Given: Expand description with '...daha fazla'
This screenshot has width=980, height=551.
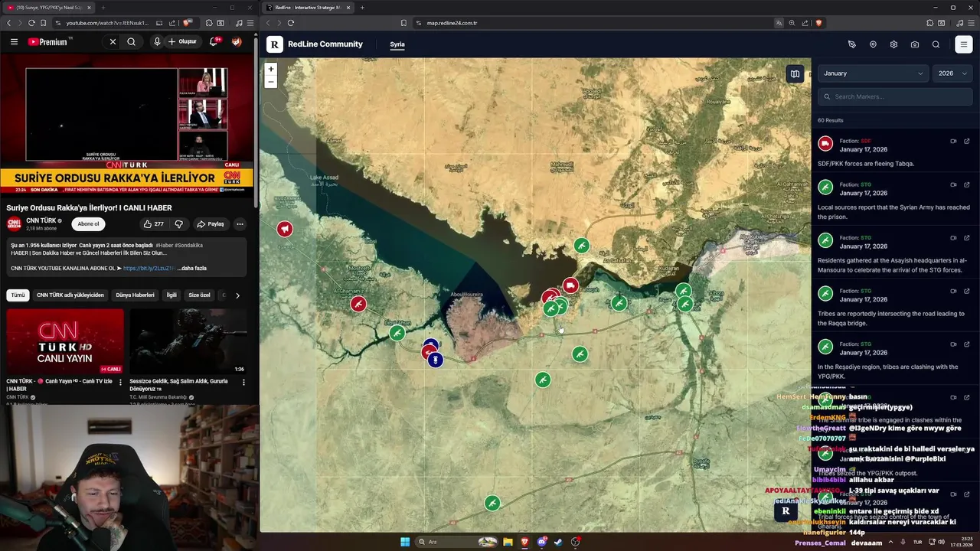Looking at the screenshot, I should [191, 269].
